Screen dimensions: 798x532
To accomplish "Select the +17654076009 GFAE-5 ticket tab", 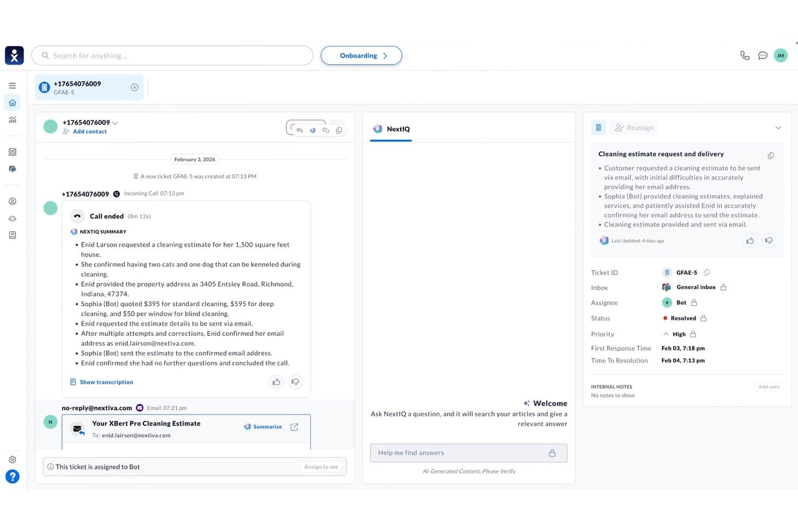I will [90, 87].
